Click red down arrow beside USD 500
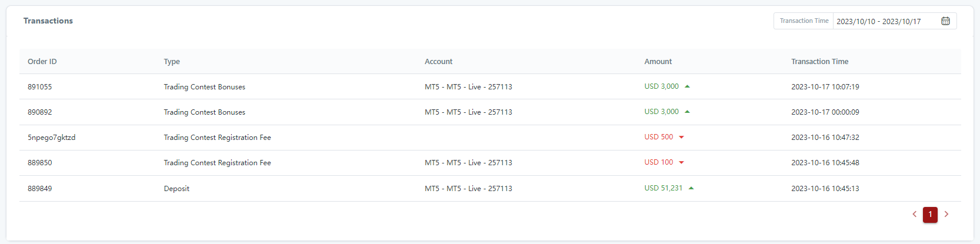Image resolution: width=980 pixels, height=244 pixels. (x=681, y=137)
